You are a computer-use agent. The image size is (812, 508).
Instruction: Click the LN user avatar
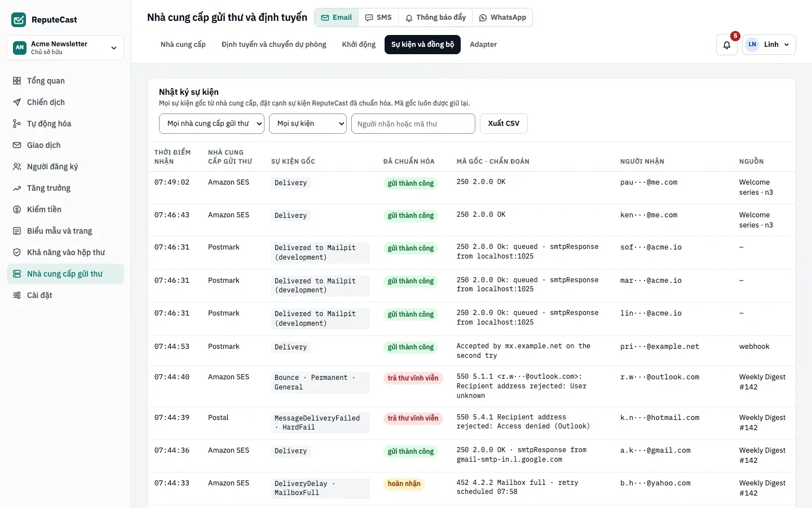pyautogui.click(x=752, y=45)
